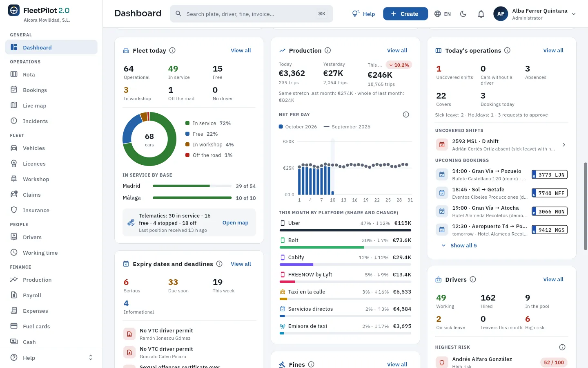Screen dimensions: 588x368
Task: Click the search plate, driver, fine field
Action: pos(252,14)
